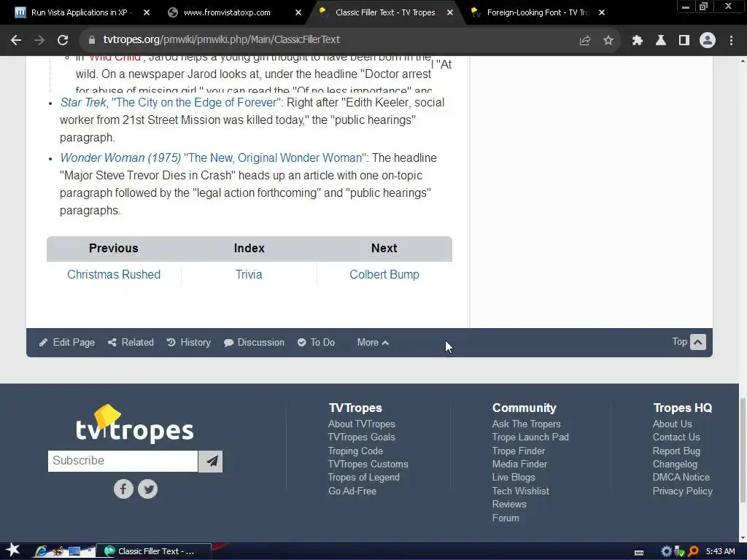Open the Star Trek link
747x560 pixels.
[83, 102]
